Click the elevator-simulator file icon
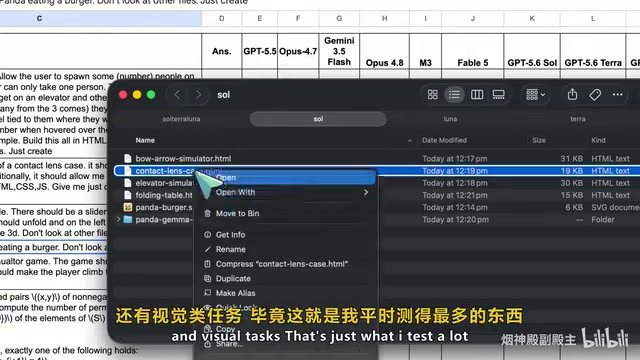Image resolution: width=640 pixels, height=360 pixels. click(x=128, y=183)
